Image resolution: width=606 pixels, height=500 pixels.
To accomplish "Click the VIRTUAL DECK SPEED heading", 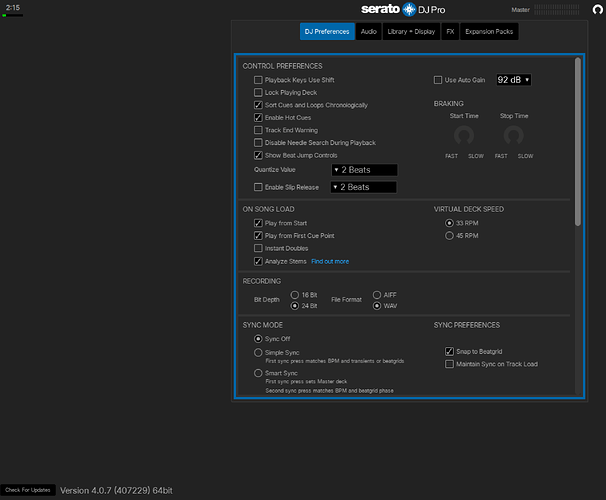I will pyautogui.click(x=469, y=209).
